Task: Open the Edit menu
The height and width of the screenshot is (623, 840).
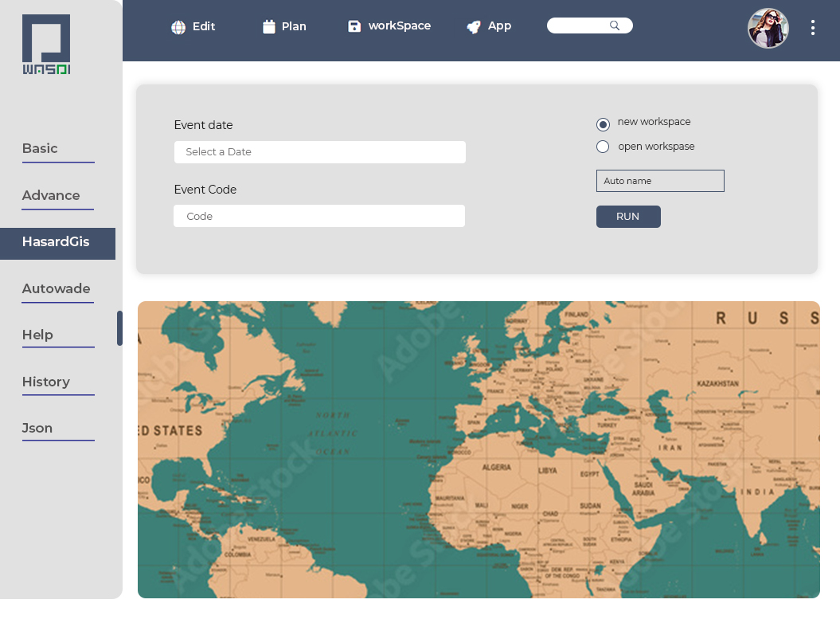Action: (204, 26)
